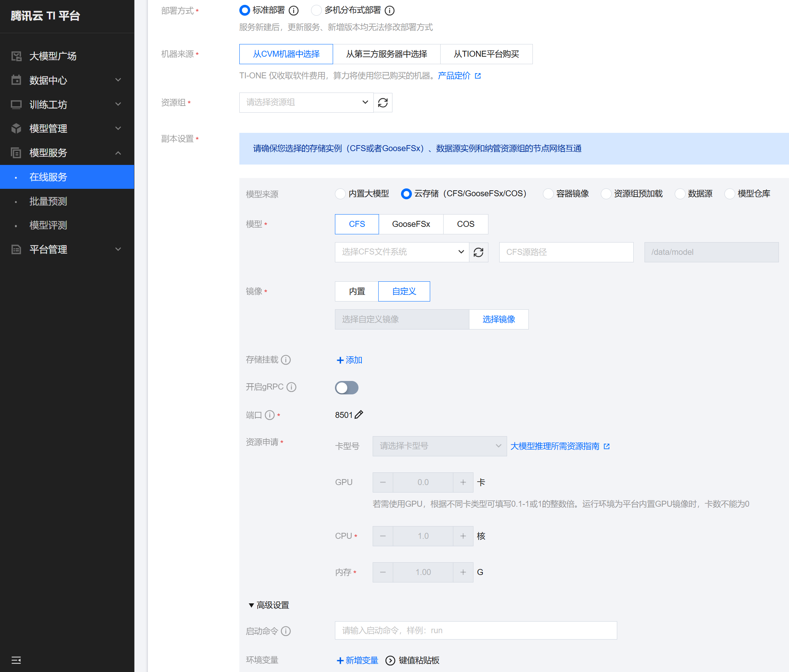Viewport: 789px width, 672px height.
Task: Open the 大模型推理所需资源指南 link
Action: 555,446
